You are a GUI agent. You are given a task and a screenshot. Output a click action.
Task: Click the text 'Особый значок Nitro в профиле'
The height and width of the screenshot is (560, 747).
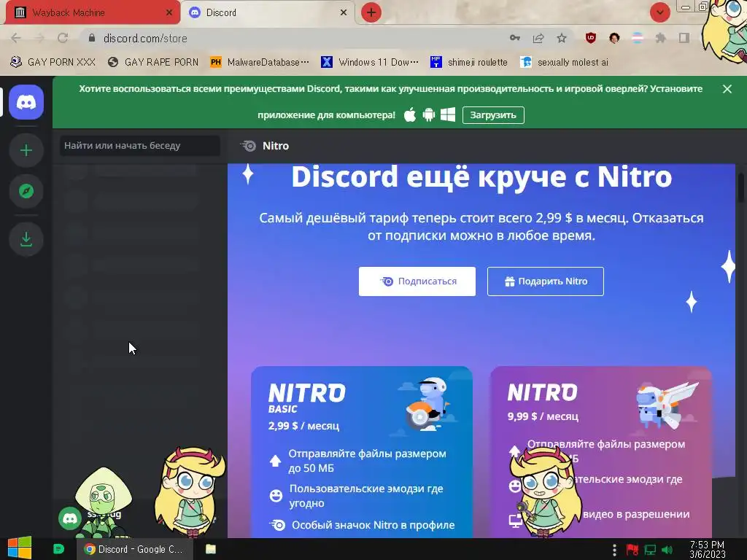373,525
